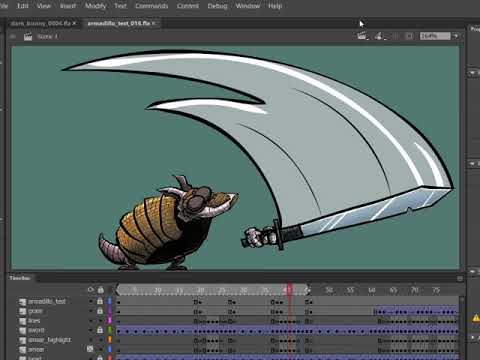Expand the zoom level dropdown arrow
The image size is (480, 360).
456,36
